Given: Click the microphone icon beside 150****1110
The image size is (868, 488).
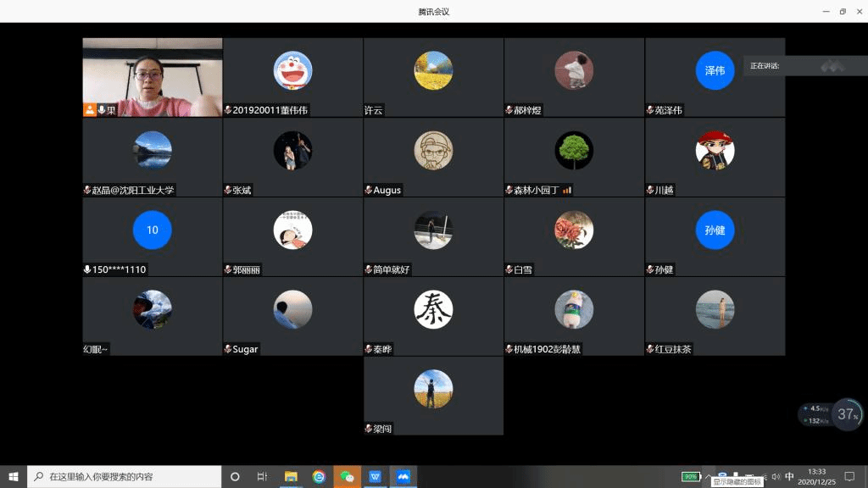Looking at the screenshot, I should (87, 269).
